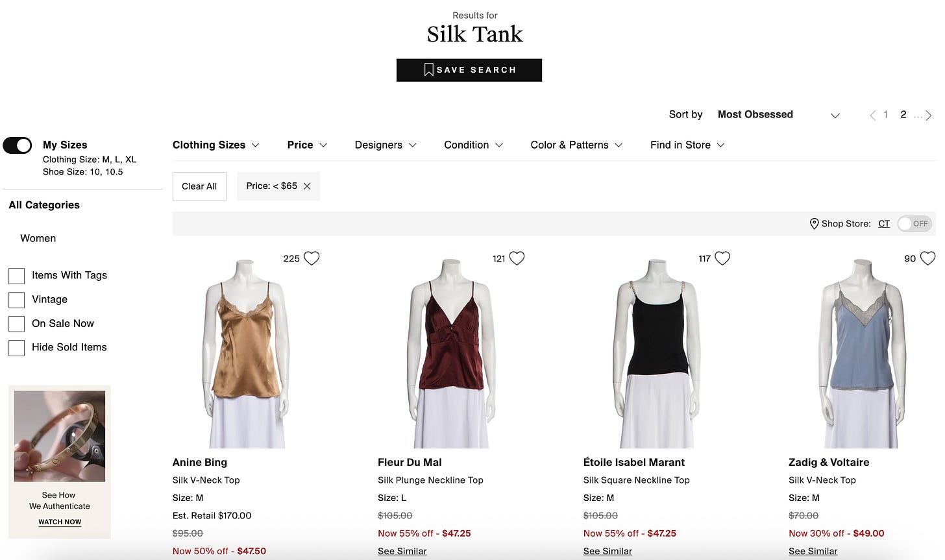This screenshot has height=560, width=945.
Task: Turn on Shop Store toggle
Action: click(915, 224)
